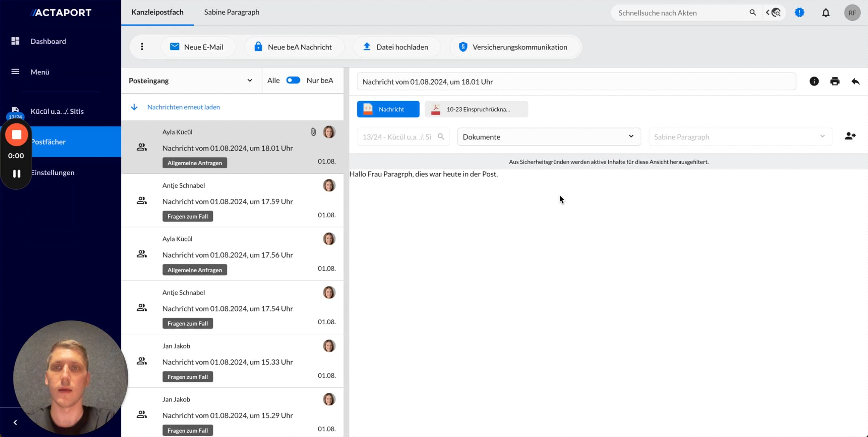The height and width of the screenshot is (437, 868).
Task: Open Dashboard in the sidebar
Action: pos(48,41)
